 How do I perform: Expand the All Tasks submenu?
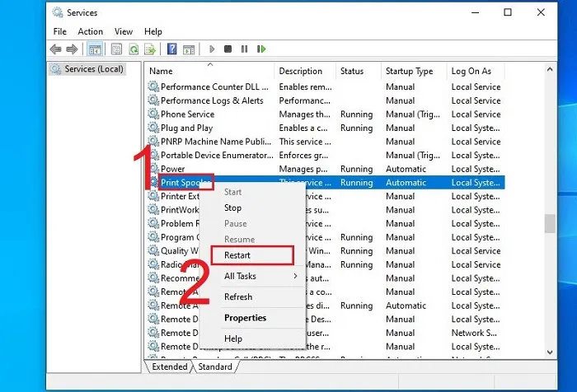point(260,276)
